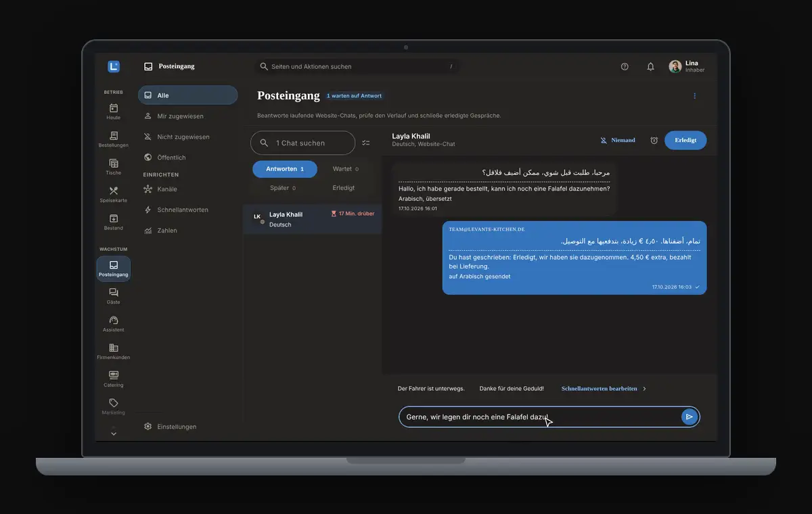The height and width of the screenshot is (514, 812).
Task: Open Heute in the left sidebar
Action: tap(113, 112)
